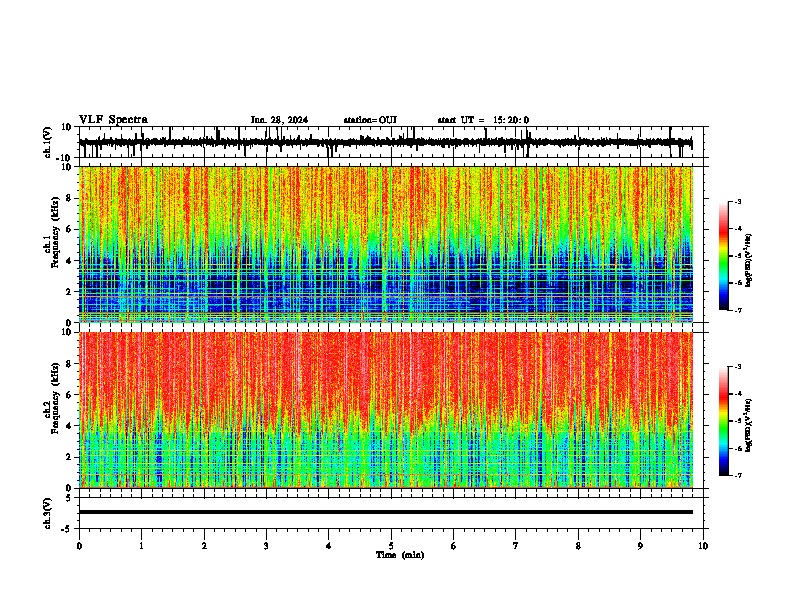Image resolution: width=792 pixels, height=612 pixels.
Task: Click the color scale bar beside ch.2 spectrogram
Action: (x=724, y=421)
